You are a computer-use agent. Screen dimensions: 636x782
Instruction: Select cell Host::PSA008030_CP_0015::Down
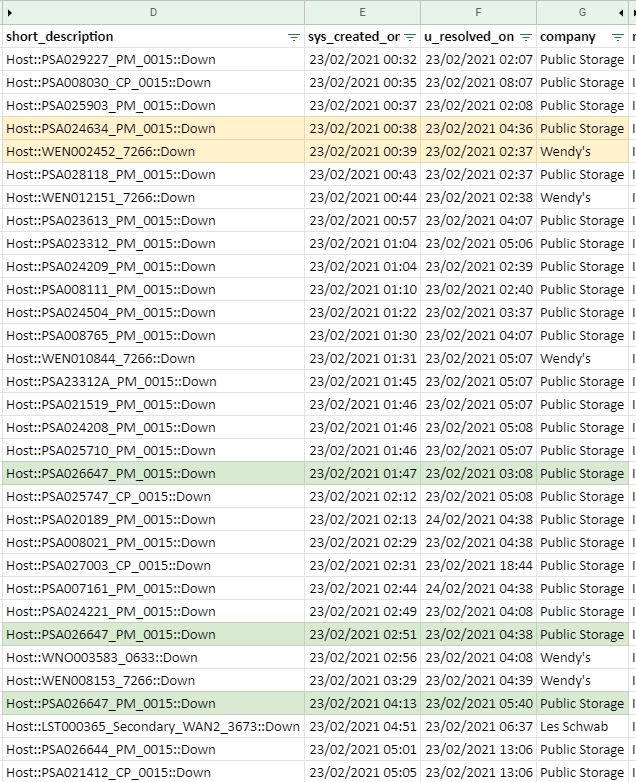[x=154, y=82]
